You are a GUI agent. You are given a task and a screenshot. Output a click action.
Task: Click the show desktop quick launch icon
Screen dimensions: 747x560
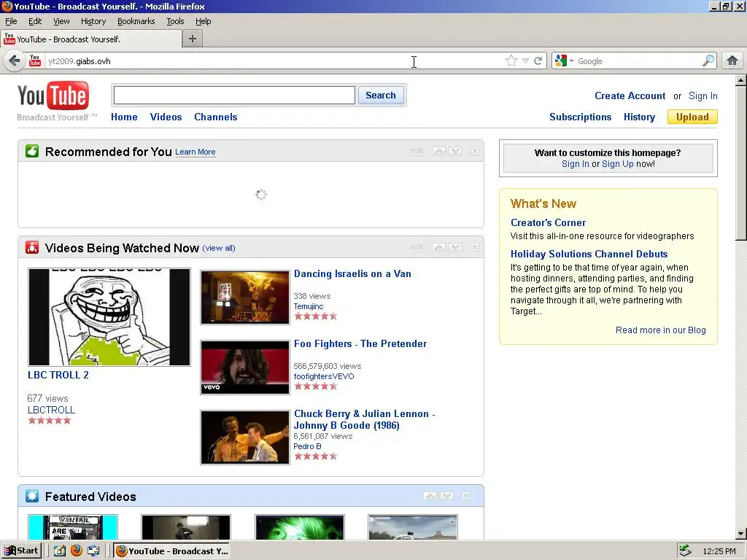(93, 551)
